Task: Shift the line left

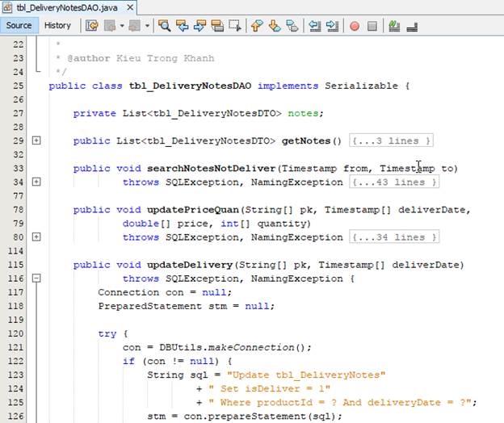Action: tap(315, 26)
